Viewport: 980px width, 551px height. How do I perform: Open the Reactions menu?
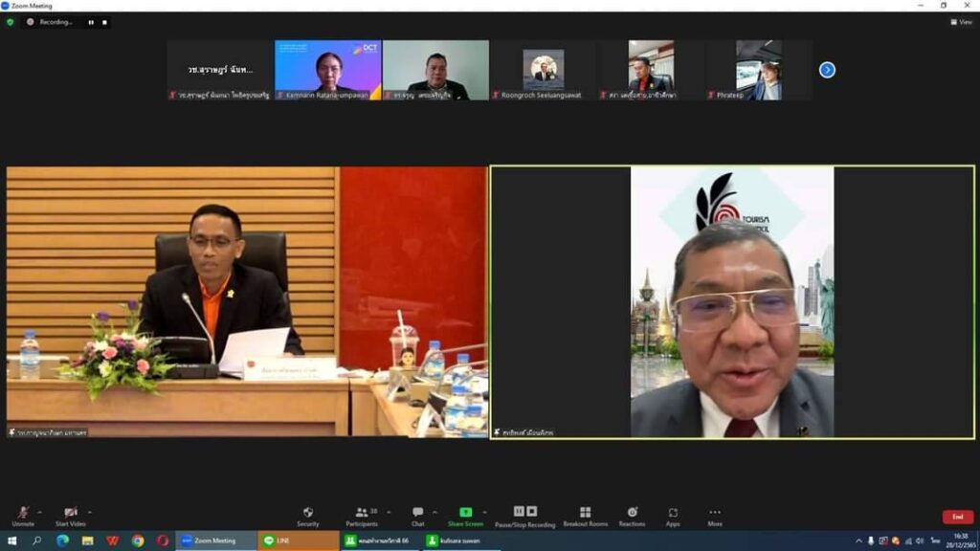pyautogui.click(x=632, y=514)
